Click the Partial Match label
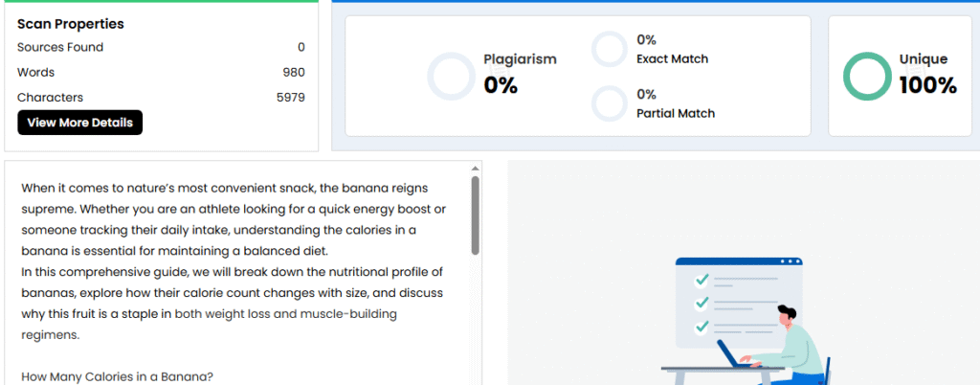The image size is (980, 385). [x=675, y=113]
